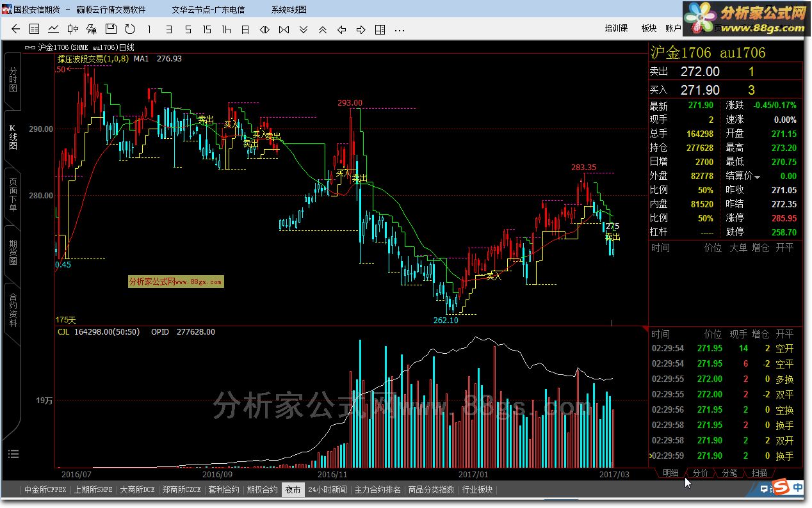Screen dimensions: 812x508
Task: Click the save floppy disk icon
Action: pyautogui.click(x=111, y=29)
